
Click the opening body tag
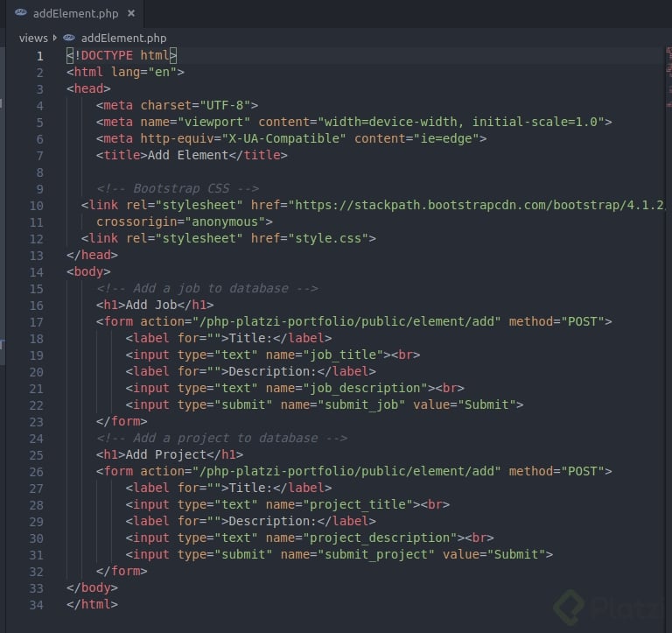(x=88, y=271)
